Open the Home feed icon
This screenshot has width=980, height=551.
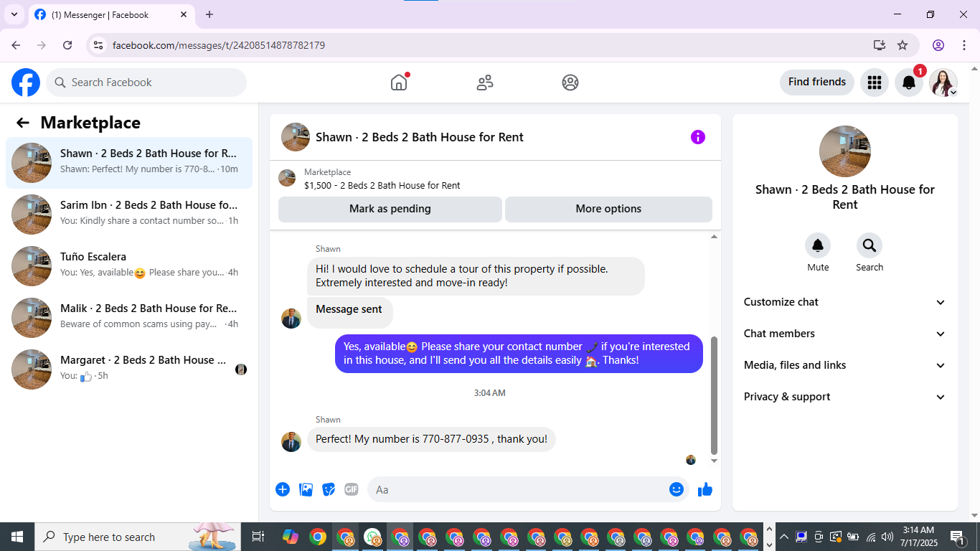pos(399,83)
